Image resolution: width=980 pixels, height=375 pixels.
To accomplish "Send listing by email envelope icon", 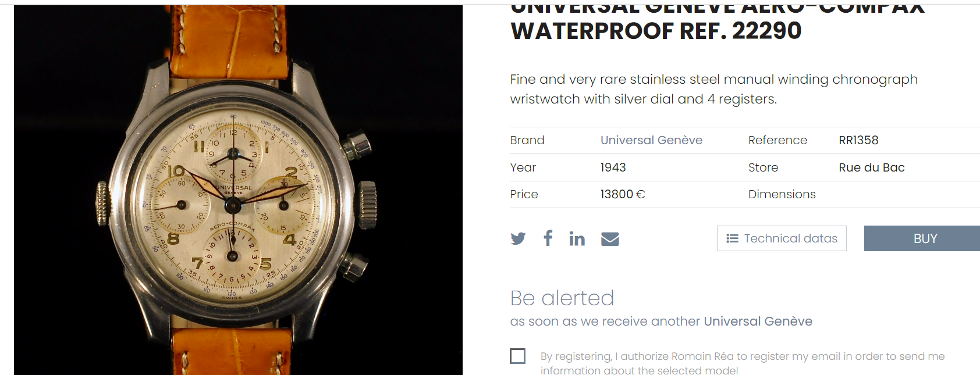I will point(610,239).
